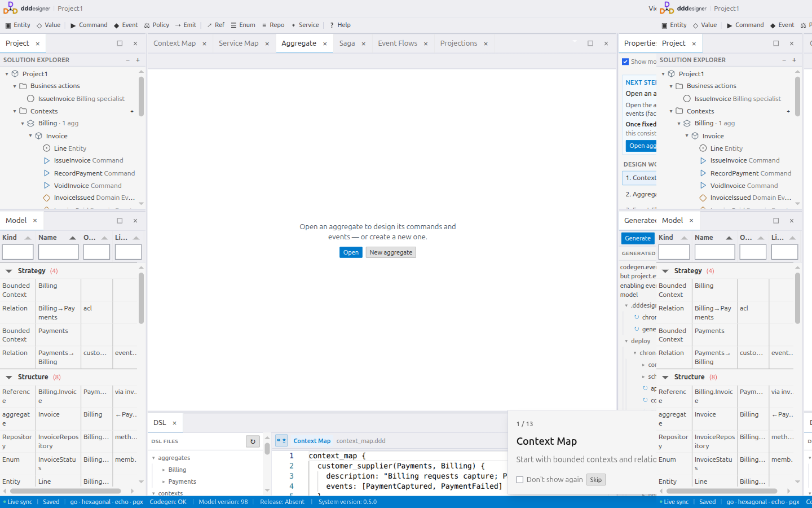Select RecordPayment Command in main window tree

click(x=94, y=173)
